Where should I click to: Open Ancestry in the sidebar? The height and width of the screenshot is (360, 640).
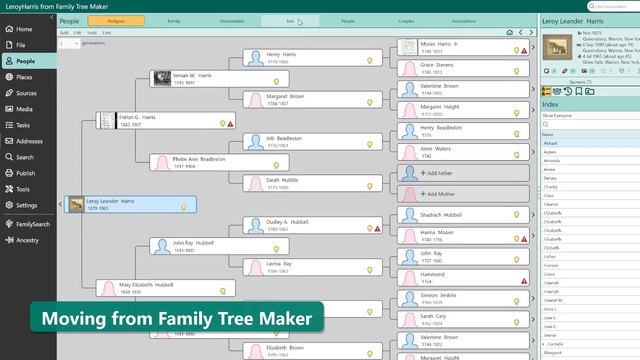pos(27,240)
